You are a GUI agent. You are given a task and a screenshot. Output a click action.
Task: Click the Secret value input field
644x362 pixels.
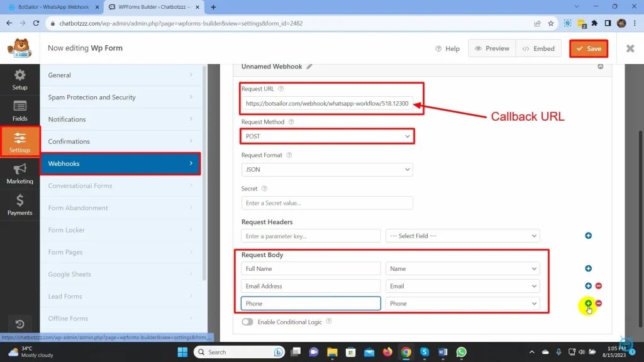tap(327, 203)
